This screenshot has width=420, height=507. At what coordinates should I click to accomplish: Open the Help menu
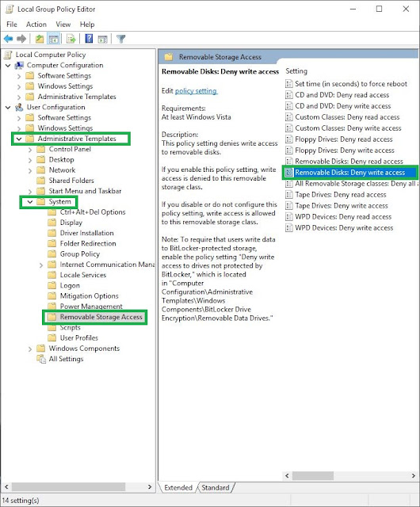pos(87,25)
